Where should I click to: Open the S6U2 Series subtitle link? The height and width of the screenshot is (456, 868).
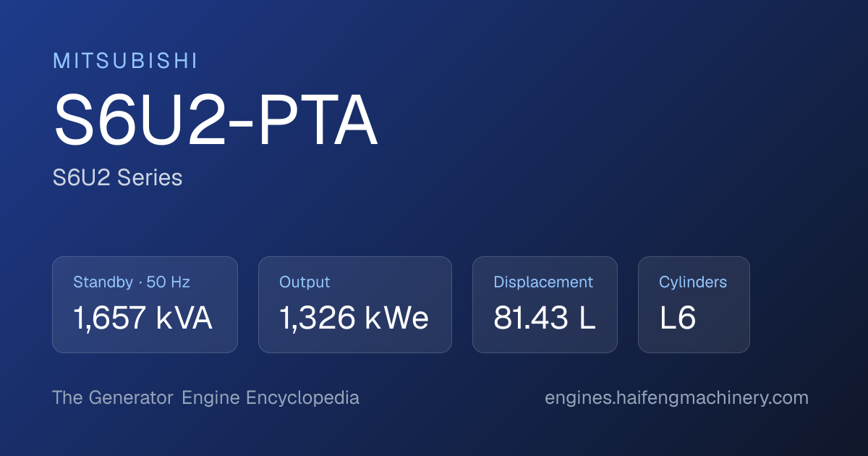pyautogui.click(x=117, y=177)
